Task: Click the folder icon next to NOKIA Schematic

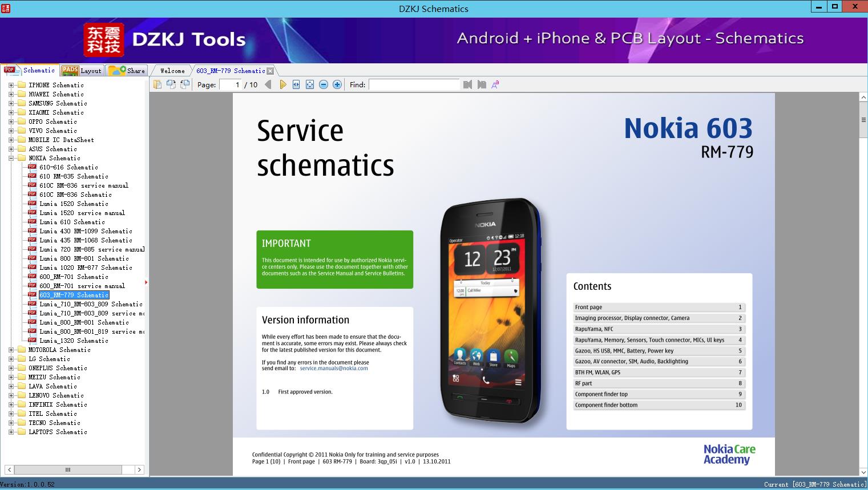Action: click(x=22, y=158)
